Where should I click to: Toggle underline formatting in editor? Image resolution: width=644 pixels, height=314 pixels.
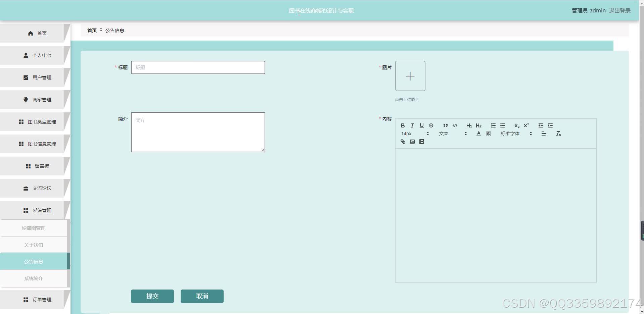(x=421, y=125)
